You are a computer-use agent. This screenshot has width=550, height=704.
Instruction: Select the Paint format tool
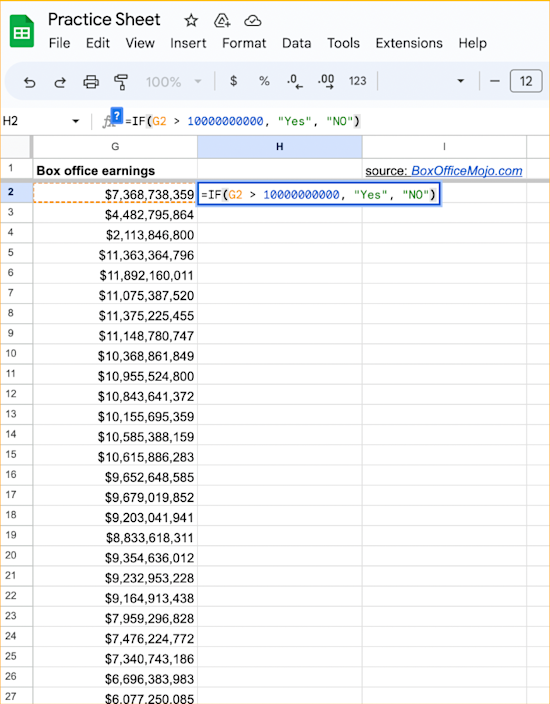(x=121, y=82)
